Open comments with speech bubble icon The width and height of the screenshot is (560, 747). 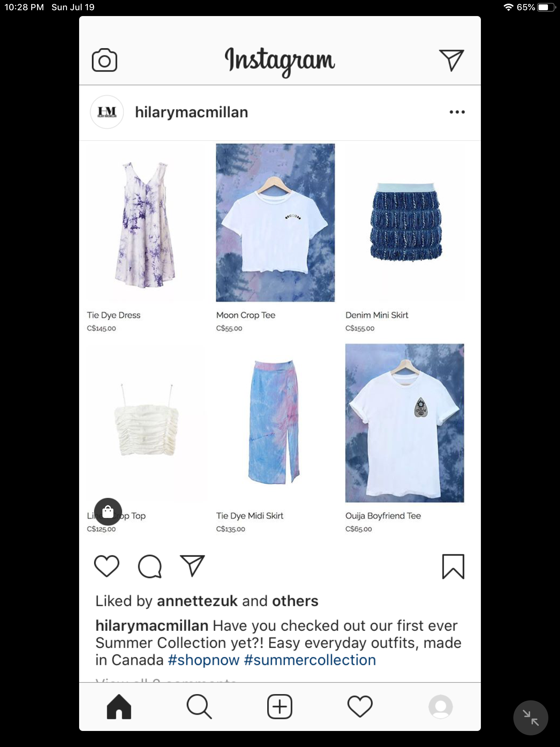click(150, 566)
